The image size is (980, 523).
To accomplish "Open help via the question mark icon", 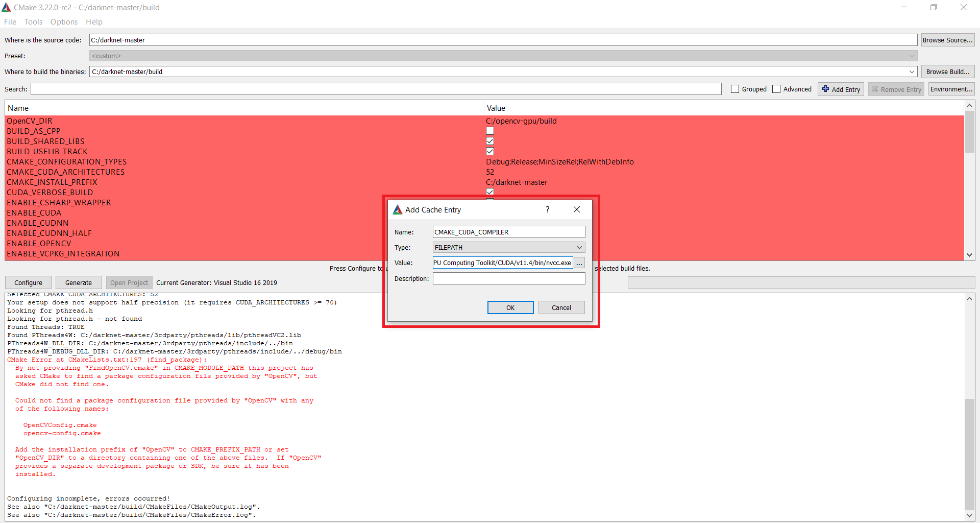I will tap(547, 209).
